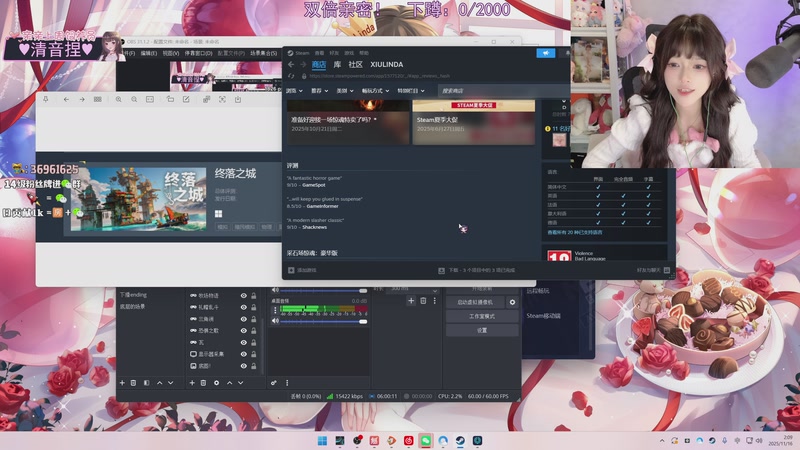Add a scene transition with plus icon

point(411,301)
